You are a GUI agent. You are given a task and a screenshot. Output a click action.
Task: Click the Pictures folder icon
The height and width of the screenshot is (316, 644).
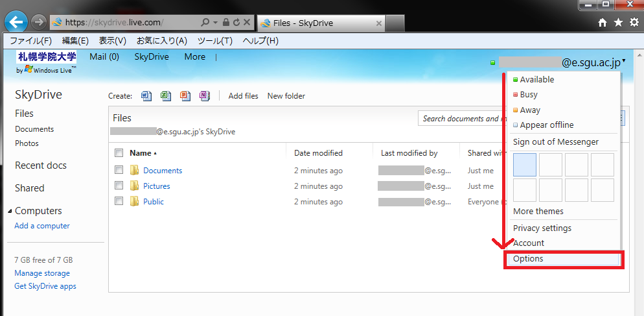(x=134, y=186)
